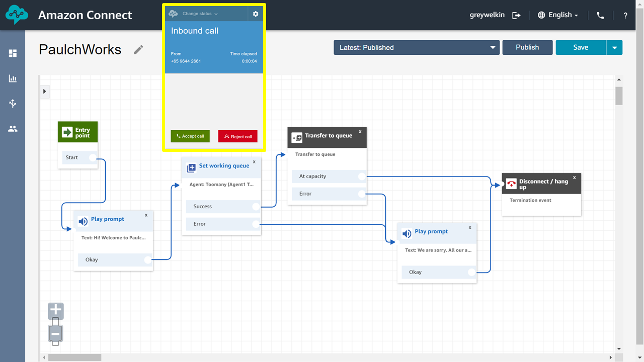Image resolution: width=644 pixels, height=362 pixels.
Task: Click the canvas horizontal scrollbar thumb
Action: click(74, 357)
